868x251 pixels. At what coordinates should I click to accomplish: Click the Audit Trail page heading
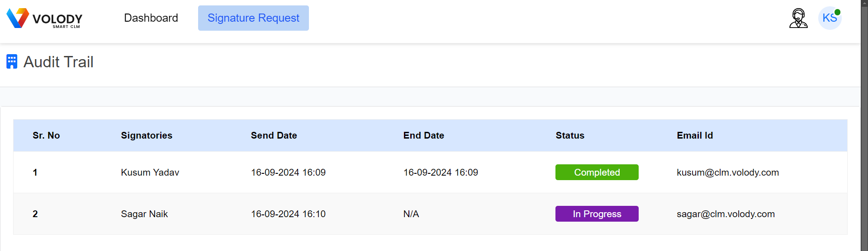[x=58, y=62]
